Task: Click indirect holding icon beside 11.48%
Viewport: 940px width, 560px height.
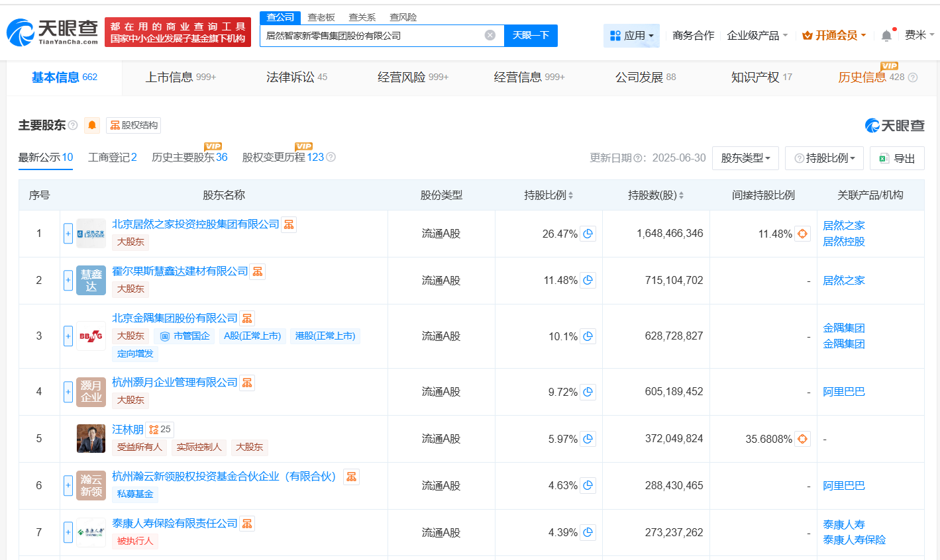Action: [x=802, y=234]
